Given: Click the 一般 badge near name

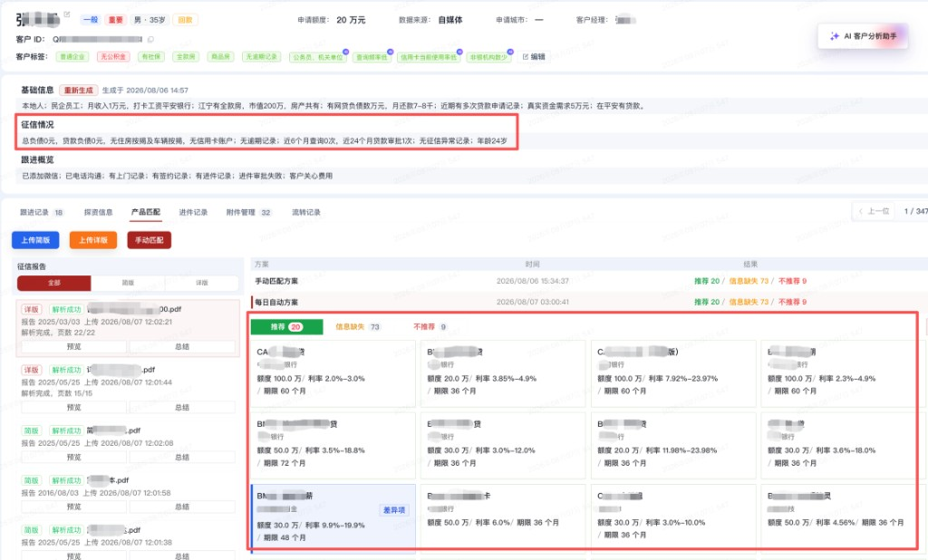Looking at the screenshot, I should coord(91,20).
